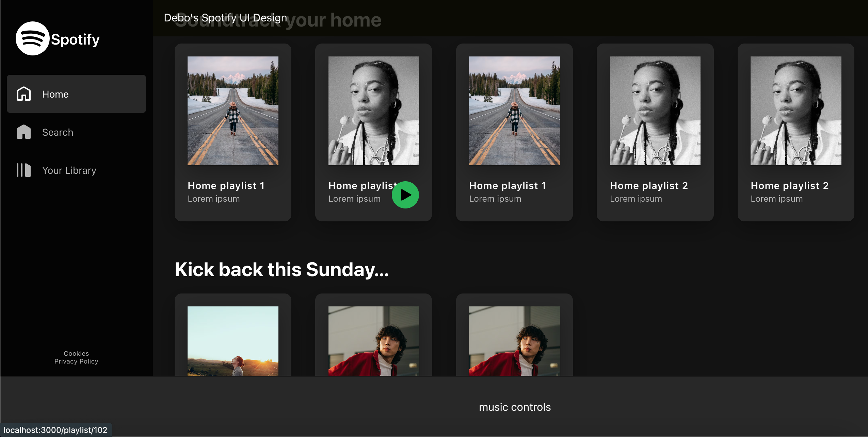Click the Kick back this Sunday heading
The image size is (868, 437).
282,270
